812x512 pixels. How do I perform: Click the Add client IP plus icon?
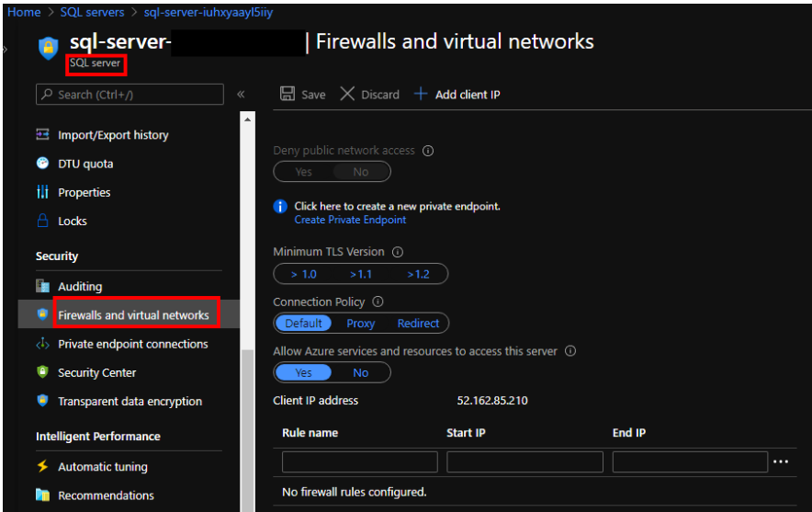pyautogui.click(x=421, y=94)
